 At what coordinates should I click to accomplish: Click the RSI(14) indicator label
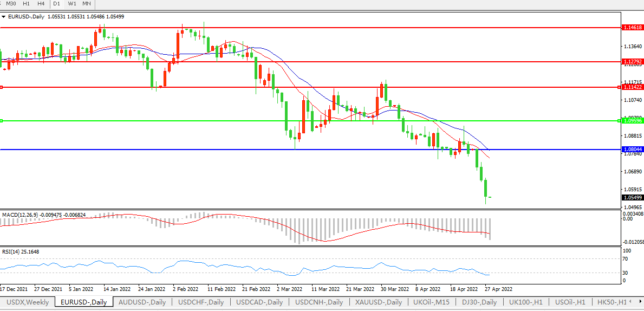tap(12, 251)
